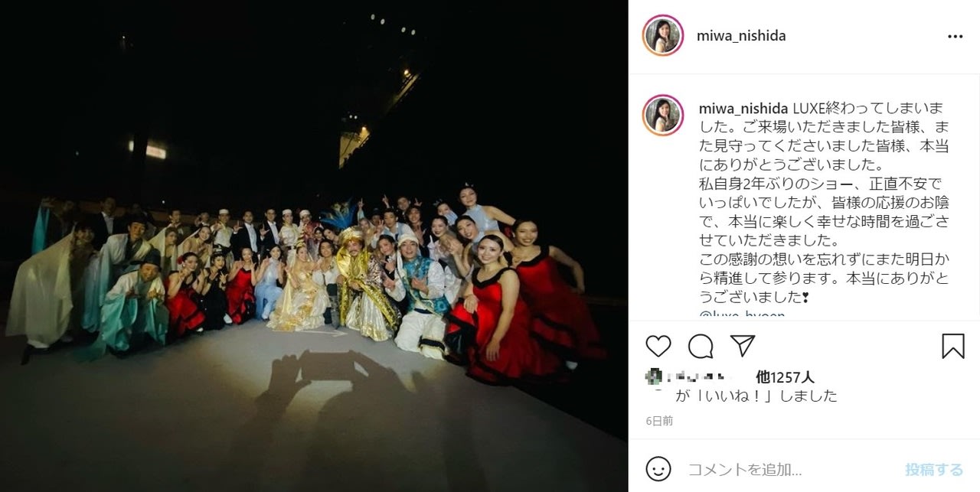The width and height of the screenshot is (980, 492).
Task: Click the group stage photo
Action: pos(314,246)
